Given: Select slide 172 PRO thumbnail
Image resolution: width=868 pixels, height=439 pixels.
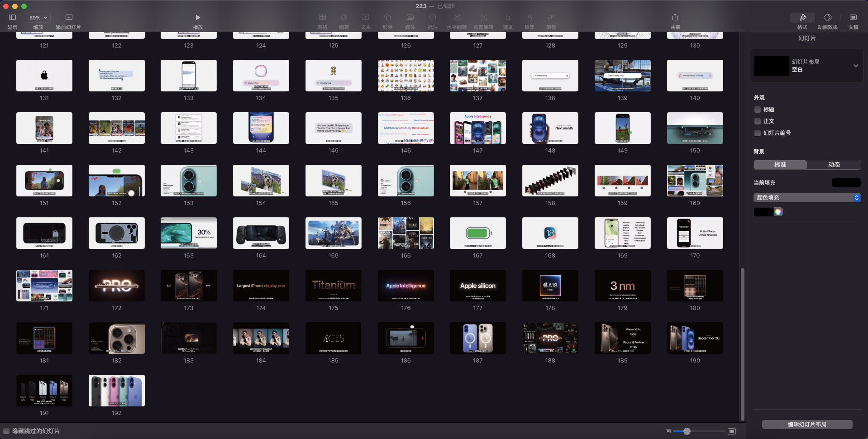Looking at the screenshot, I should click(x=117, y=286).
